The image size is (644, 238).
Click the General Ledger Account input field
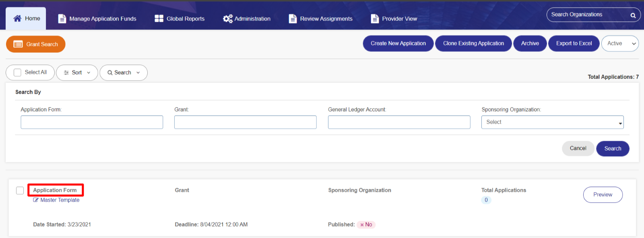point(399,122)
